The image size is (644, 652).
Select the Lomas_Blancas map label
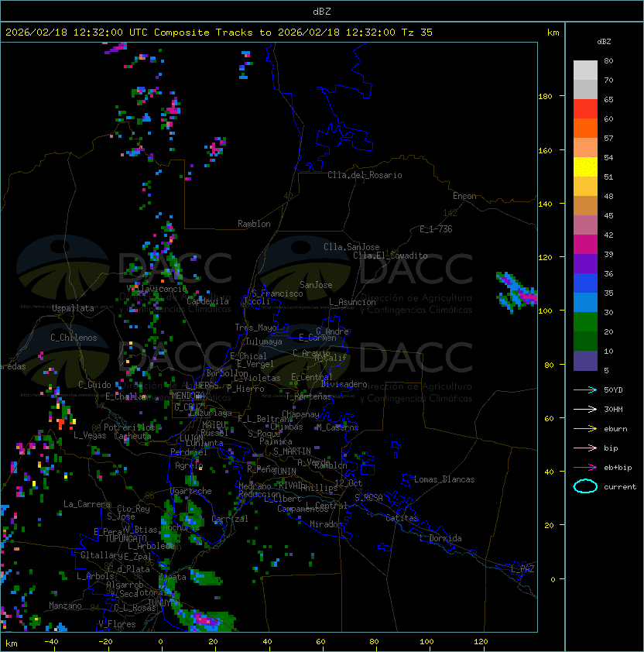click(x=444, y=479)
